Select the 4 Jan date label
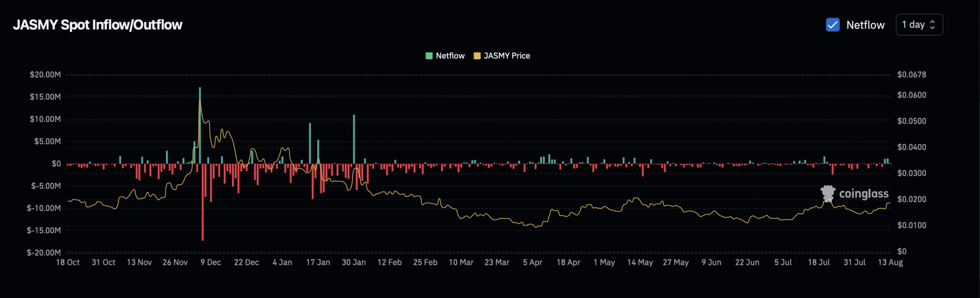The image size is (980, 298). [x=282, y=263]
